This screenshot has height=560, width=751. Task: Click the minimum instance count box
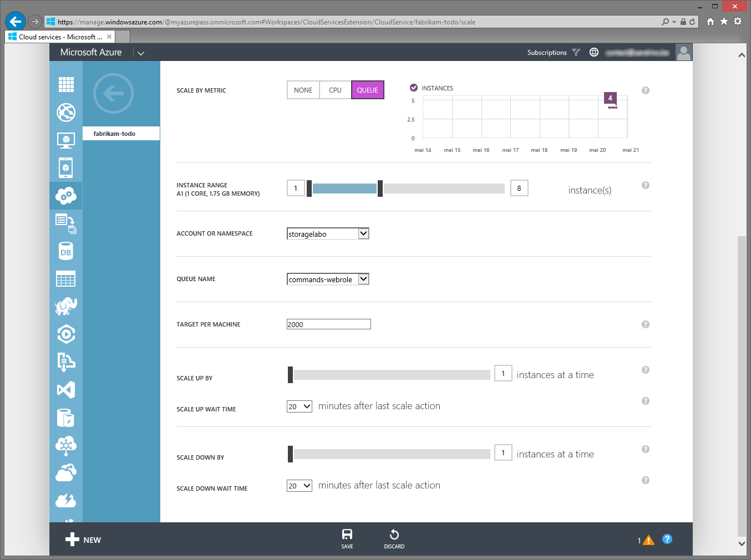point(296,188)
